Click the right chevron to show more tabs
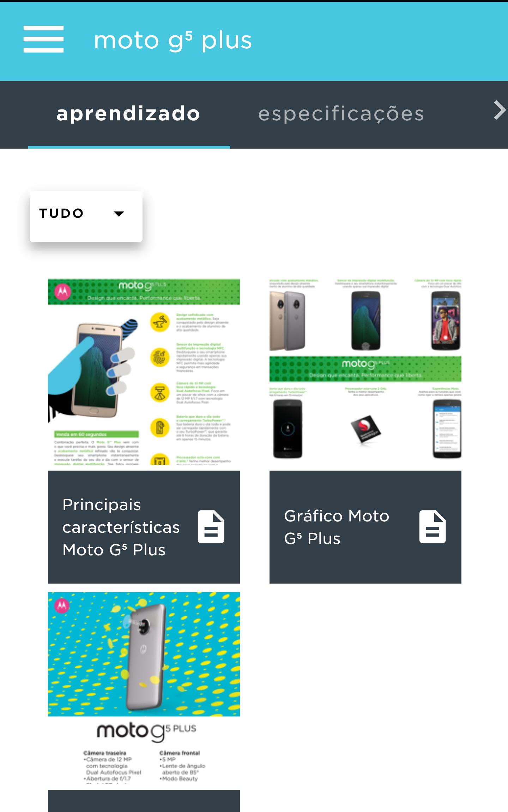The height and width of the screenshot is (812, 508). [x=500, y=111]
